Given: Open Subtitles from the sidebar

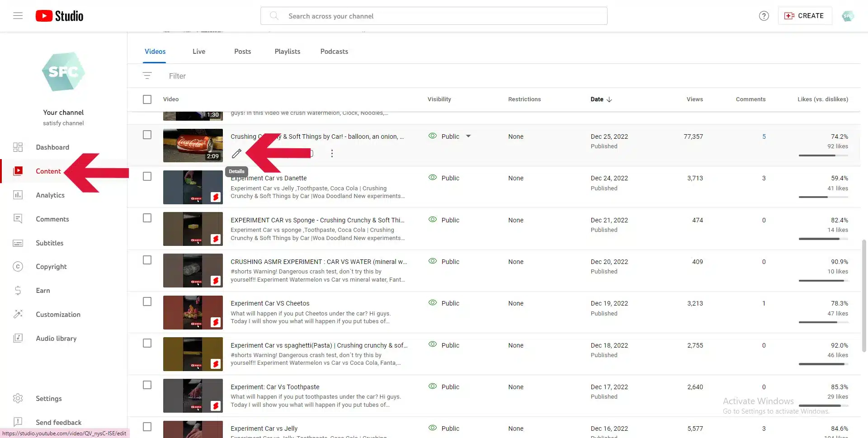Looking at the screenshot, I should (49, 243).
